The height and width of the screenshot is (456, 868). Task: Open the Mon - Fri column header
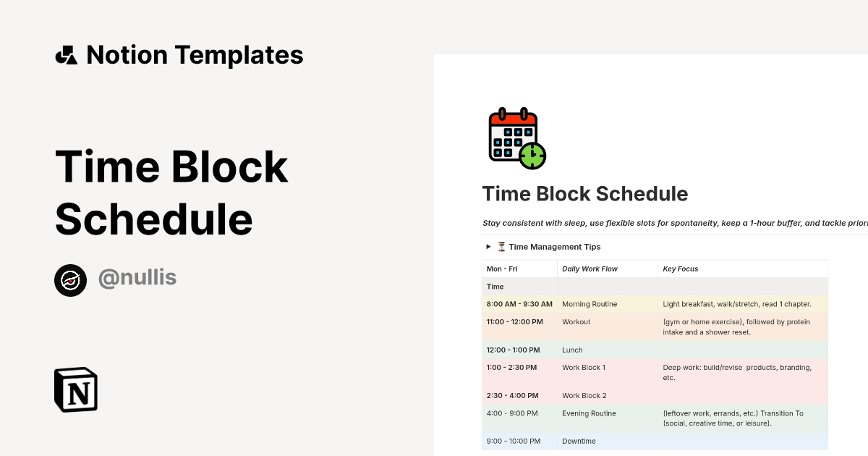pos(502,269)
